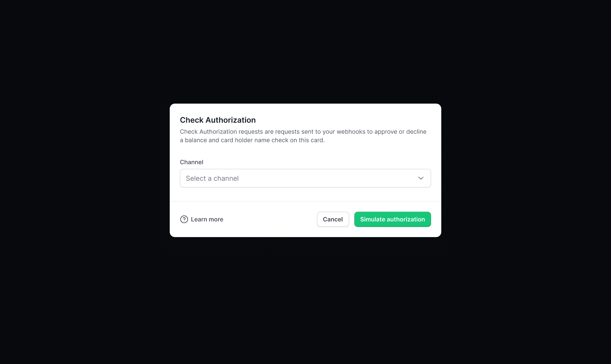Click the question mark help icon
This screenshot has height=364, width=611.
[x=184, y=219]
